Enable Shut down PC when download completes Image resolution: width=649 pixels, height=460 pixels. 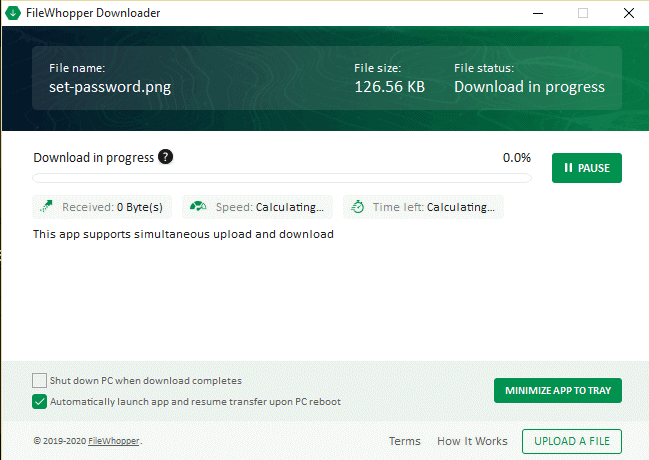[39, 380]
